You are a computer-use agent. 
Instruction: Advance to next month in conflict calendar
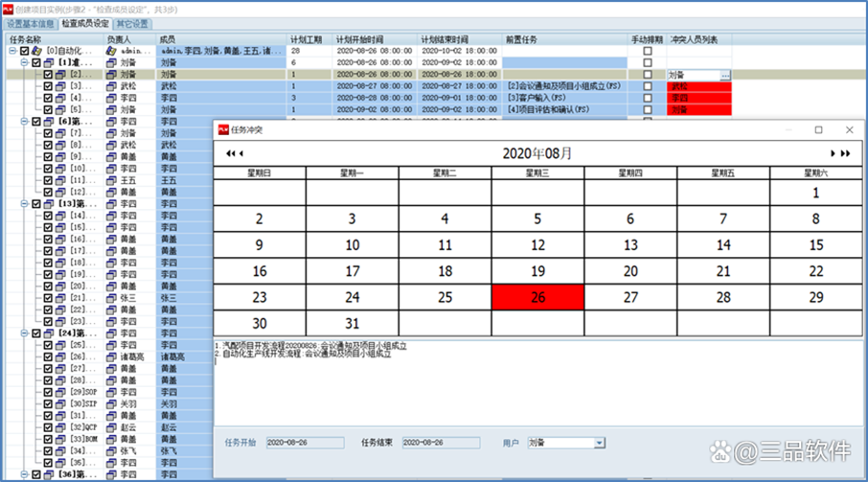click(x=834, y=153)
